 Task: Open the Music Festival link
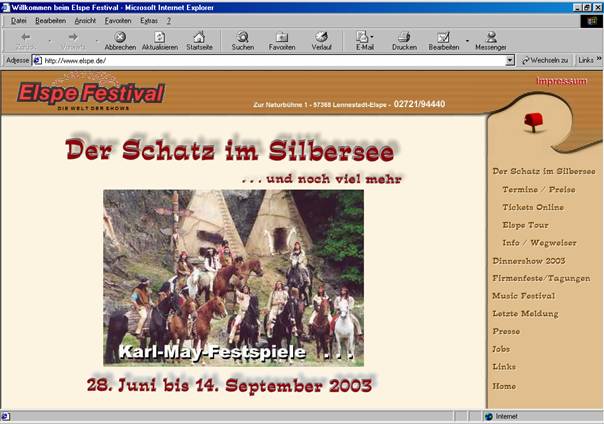(523, 296)
